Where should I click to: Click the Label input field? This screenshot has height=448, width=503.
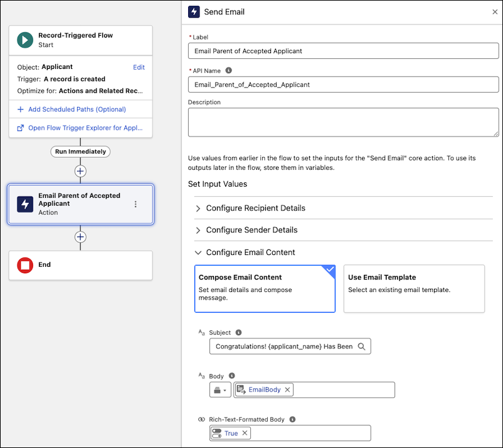[x=343, y=51]
